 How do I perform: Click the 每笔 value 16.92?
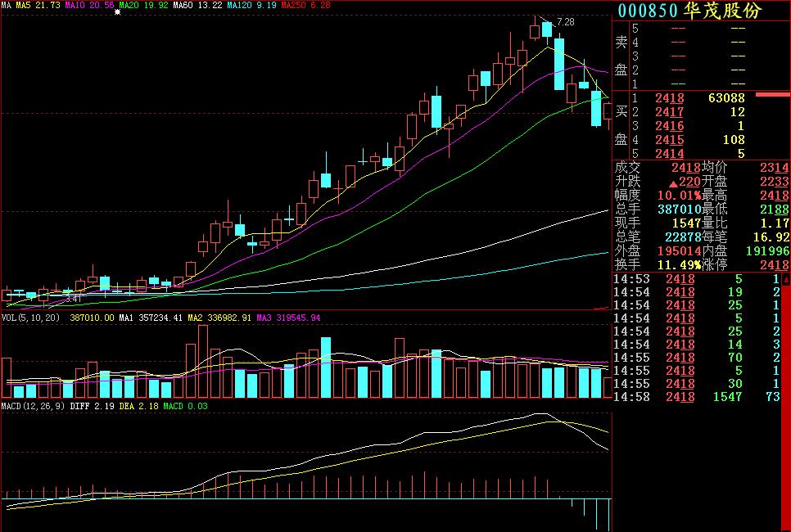point(771,237)
